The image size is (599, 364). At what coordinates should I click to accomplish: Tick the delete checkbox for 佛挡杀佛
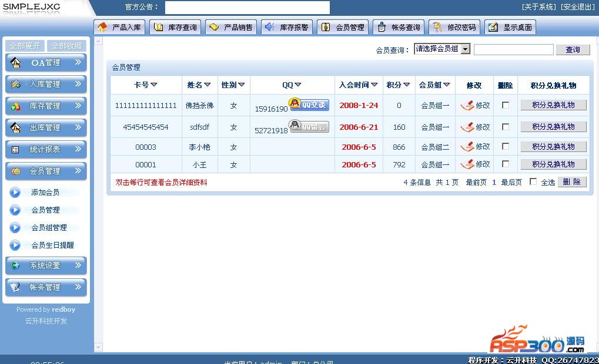point(506,105)
